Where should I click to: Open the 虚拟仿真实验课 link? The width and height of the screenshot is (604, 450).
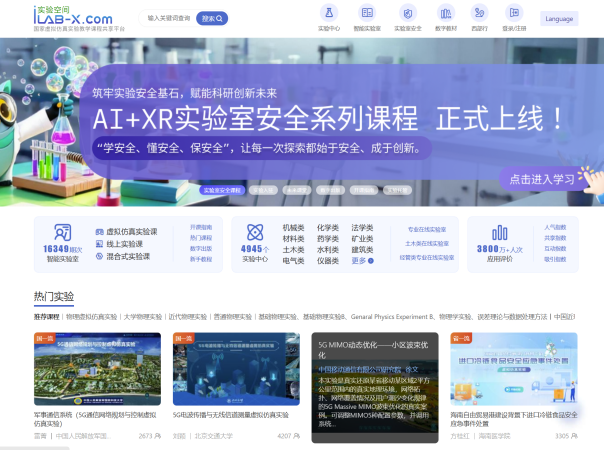(x=132, y=232)
